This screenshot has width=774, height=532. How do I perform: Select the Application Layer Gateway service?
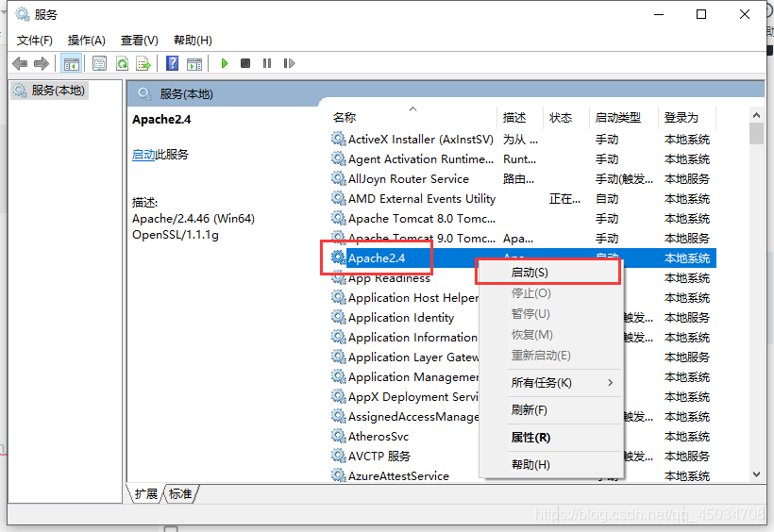413,357
